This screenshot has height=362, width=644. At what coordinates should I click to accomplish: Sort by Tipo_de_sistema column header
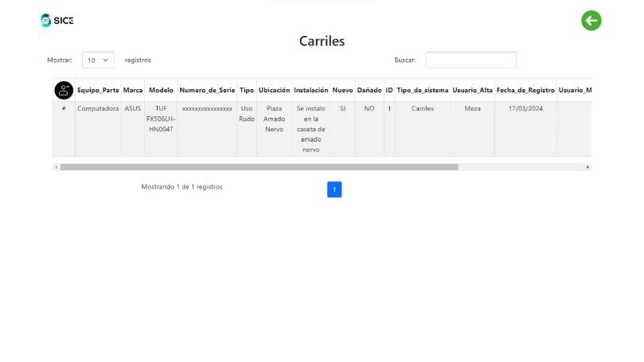click(422, 90)
